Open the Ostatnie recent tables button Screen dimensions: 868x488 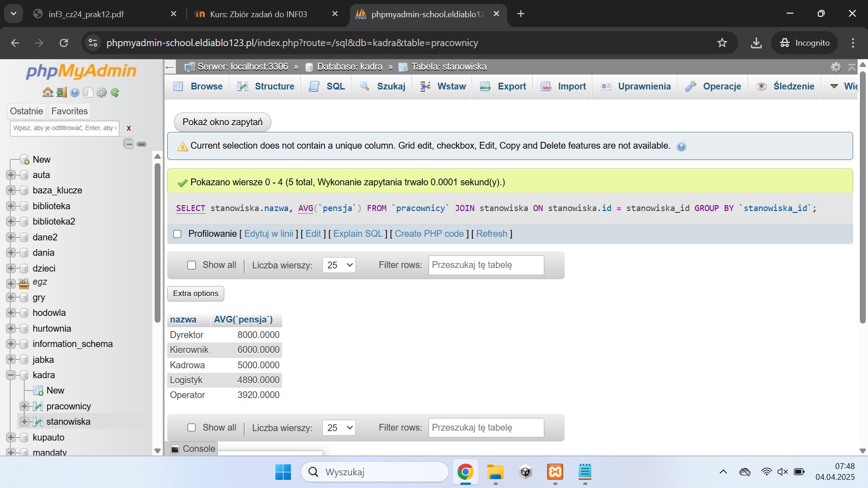pyautogui.click(x=27, y=111)
